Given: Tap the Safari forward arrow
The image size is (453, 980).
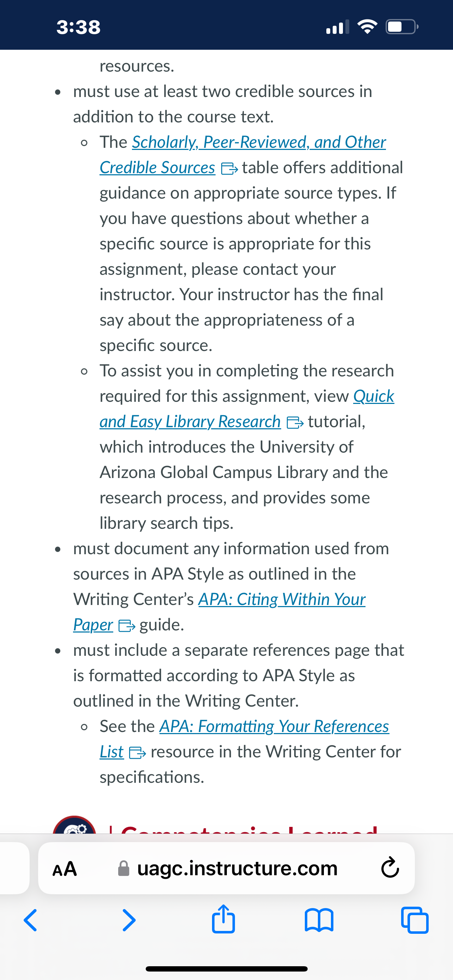Looking at the screenshot, I should point(129,920).
